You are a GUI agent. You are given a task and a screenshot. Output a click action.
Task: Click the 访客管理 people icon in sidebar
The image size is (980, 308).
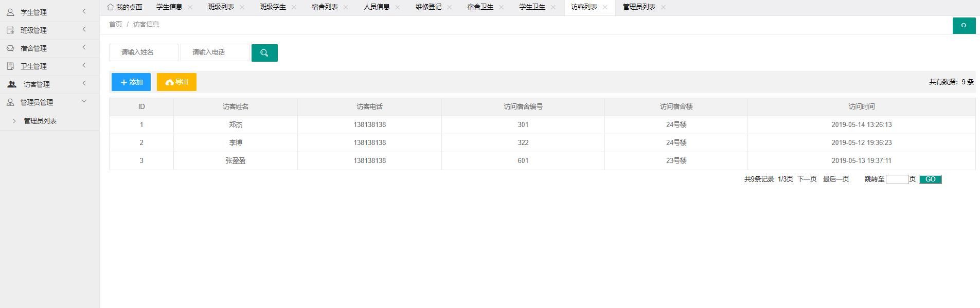[x=12, y=84]
